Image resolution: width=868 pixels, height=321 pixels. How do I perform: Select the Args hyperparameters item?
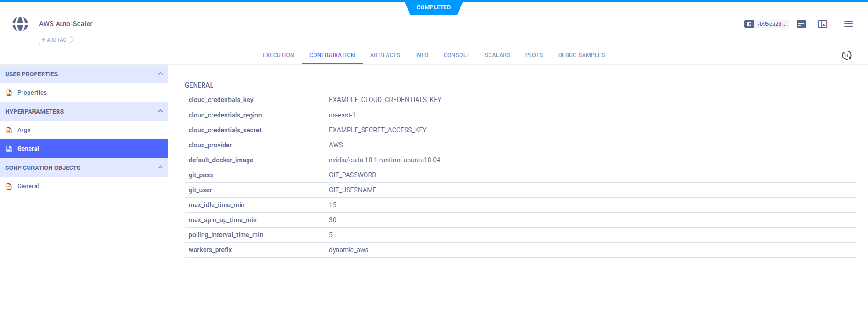point(24,130)
